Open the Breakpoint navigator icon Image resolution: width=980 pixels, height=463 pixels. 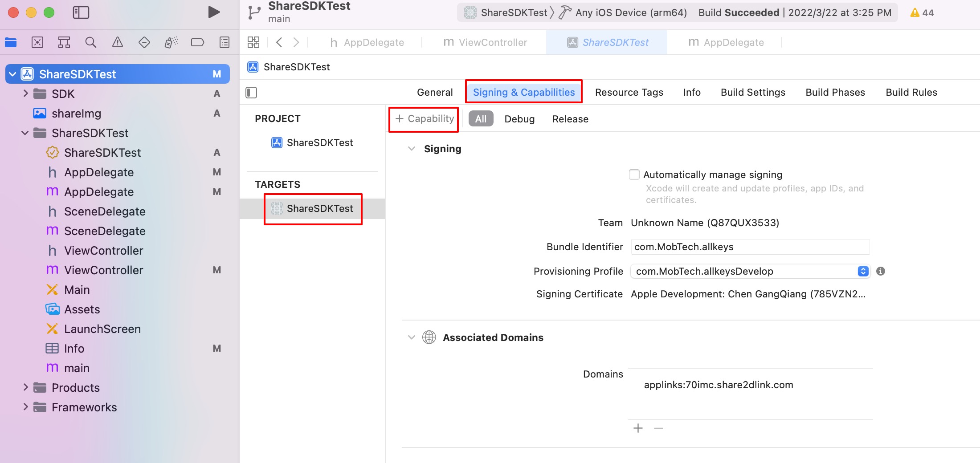pos(197,42)
